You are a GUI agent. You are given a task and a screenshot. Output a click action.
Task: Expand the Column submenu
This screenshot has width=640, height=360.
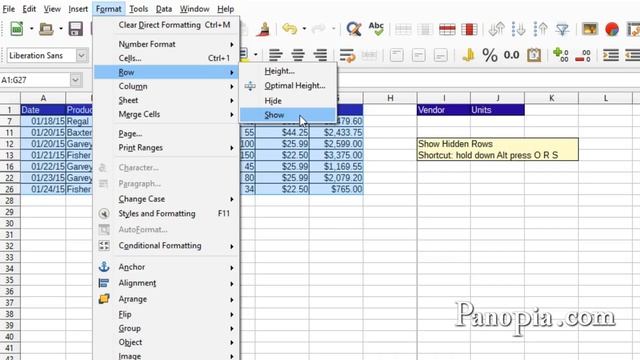166,86
